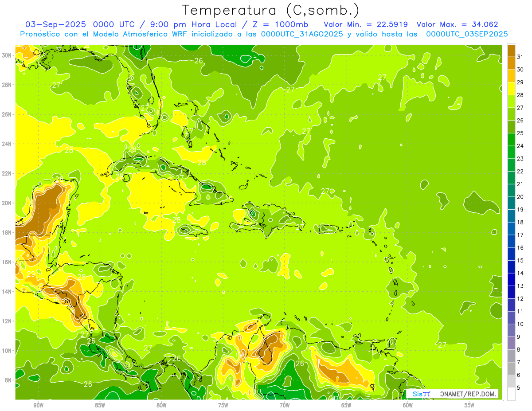The width and height of the screenshot is (532, 411).
Task: Click the '60W' longitude axis label
Action: point(408,405)
